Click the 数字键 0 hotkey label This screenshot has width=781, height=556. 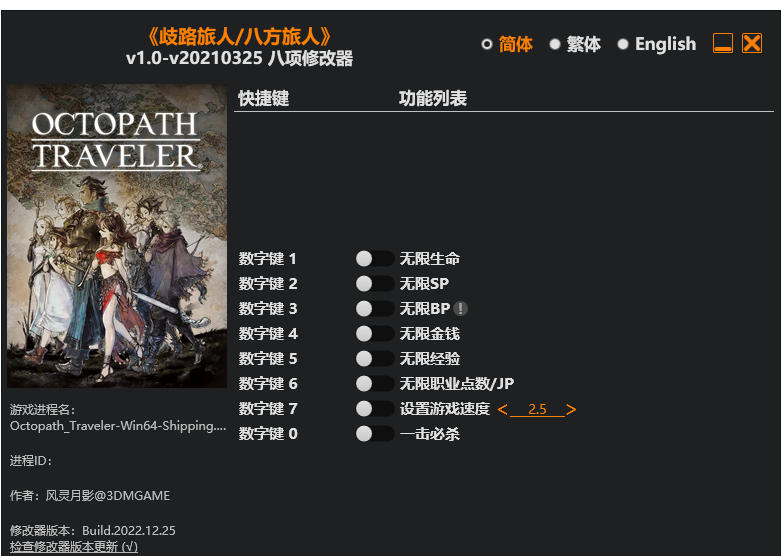pos(268,433)
